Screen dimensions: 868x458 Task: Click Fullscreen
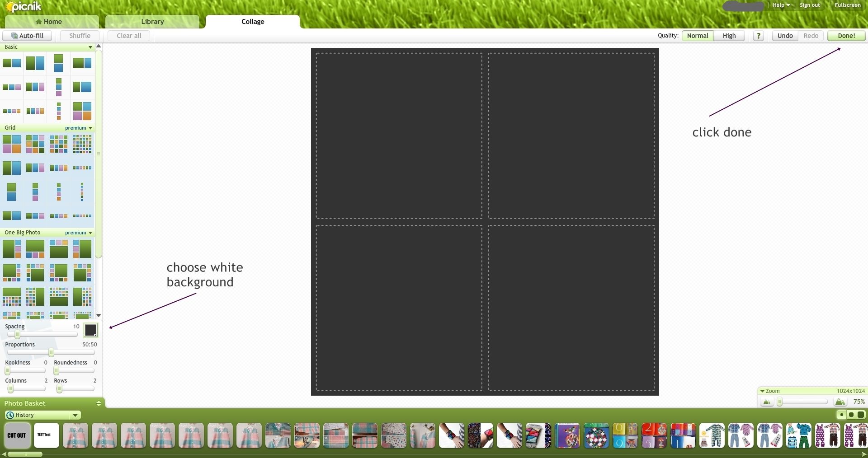(x=848, y=5)
